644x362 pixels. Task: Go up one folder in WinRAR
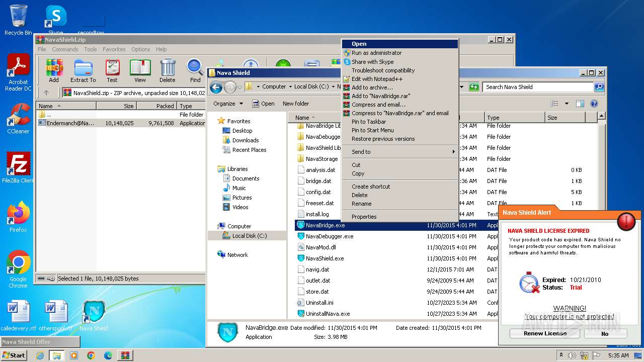pos(46,93)
